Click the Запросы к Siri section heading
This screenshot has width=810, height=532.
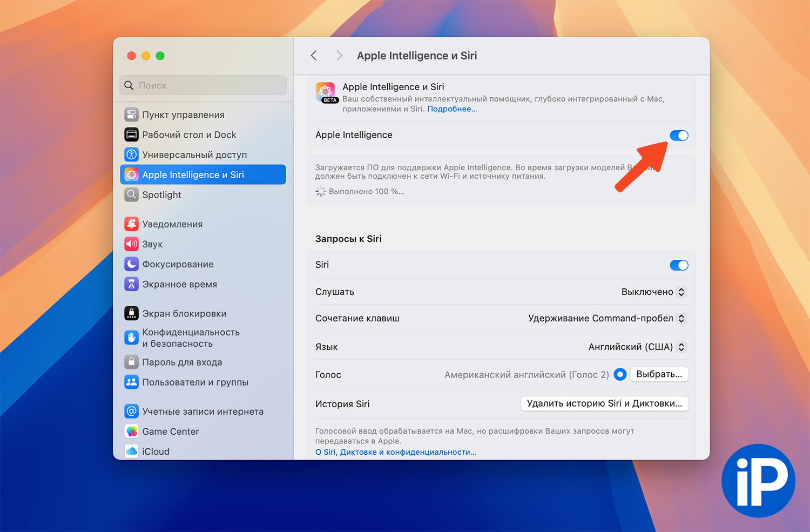pyautogui.click(x=348, y=239)
